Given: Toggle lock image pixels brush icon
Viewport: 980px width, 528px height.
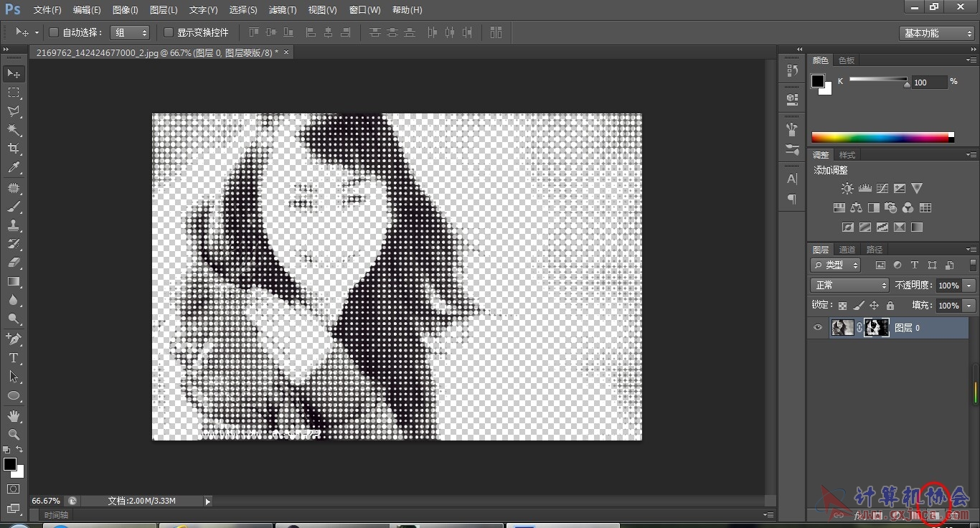Looking at the screenshot, I should pos(858,306).
